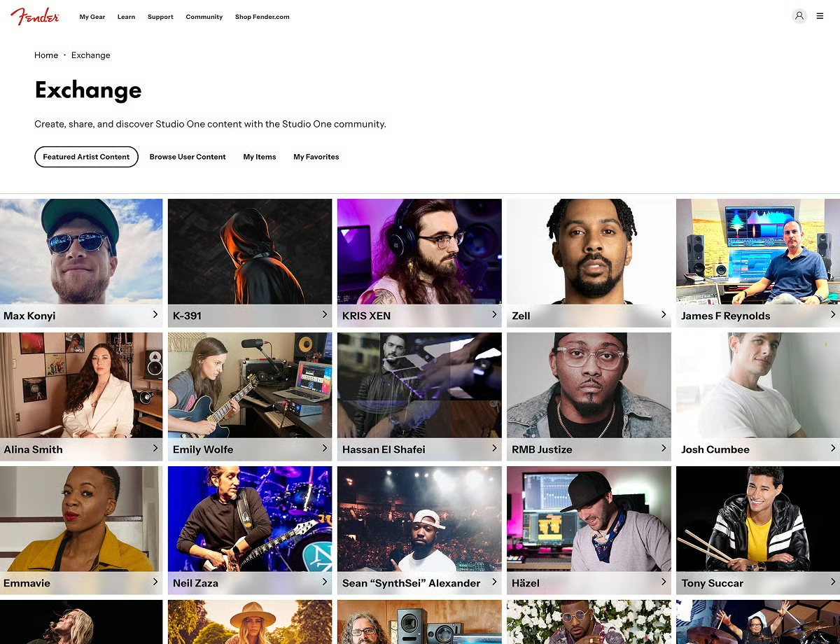Select the Featured Artist Content tab
Screen dimensions: 840x644
coord(86,157)
